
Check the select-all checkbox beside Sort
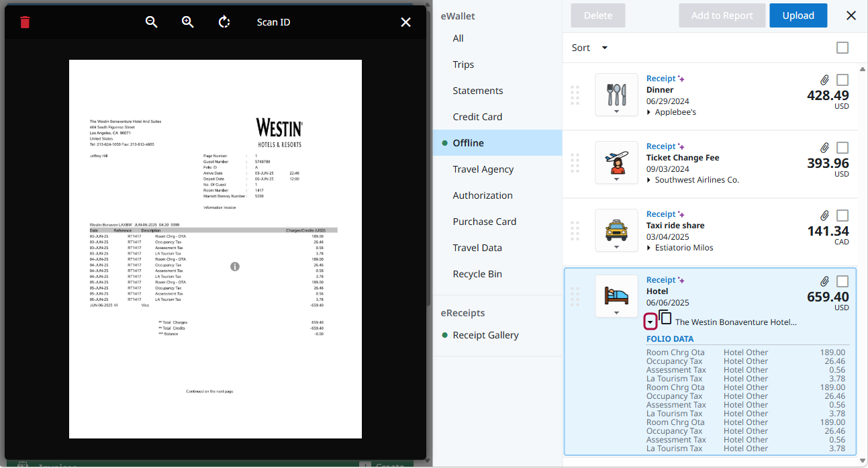(x=842, y=48)
